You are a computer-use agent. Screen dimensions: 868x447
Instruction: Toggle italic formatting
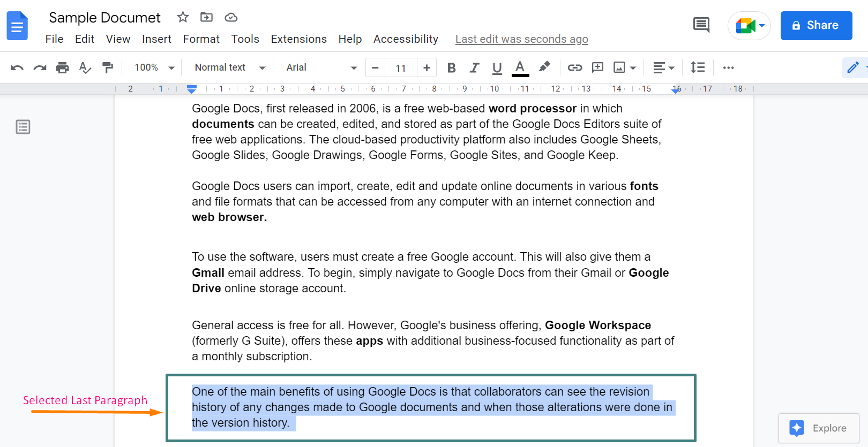pos(474,67)
